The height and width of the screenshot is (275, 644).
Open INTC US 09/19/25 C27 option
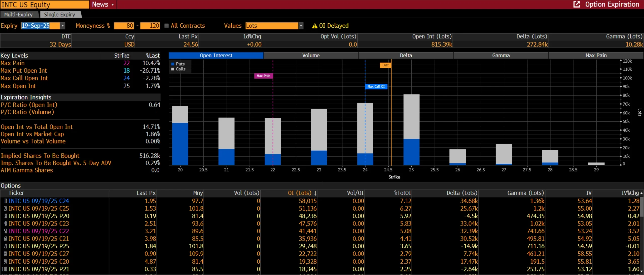click(39, 254)
